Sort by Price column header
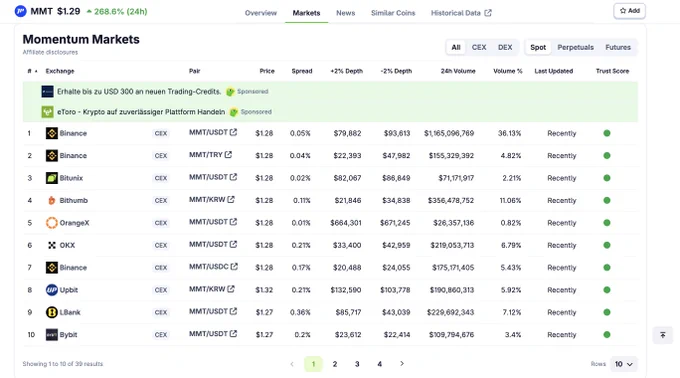 point(267,71)
